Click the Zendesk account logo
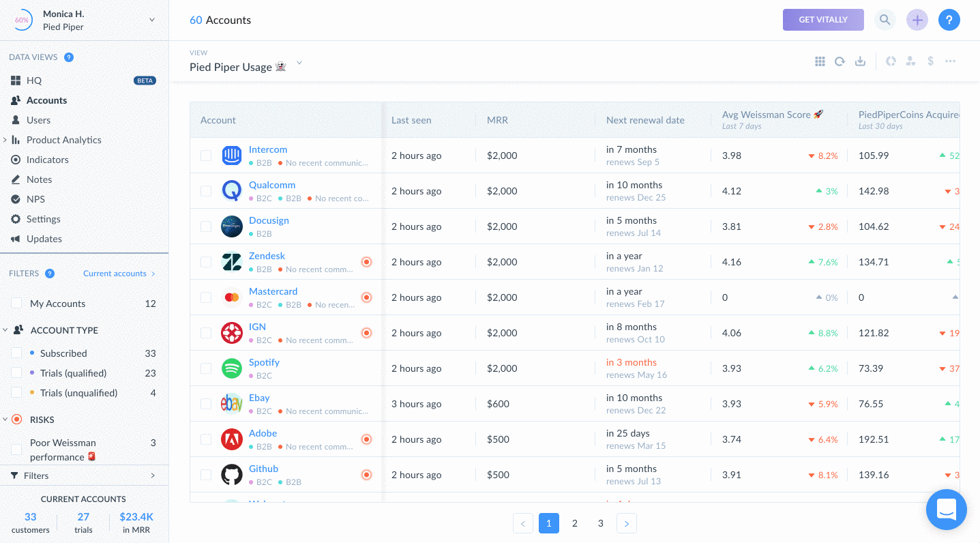 tap(232, 262)
